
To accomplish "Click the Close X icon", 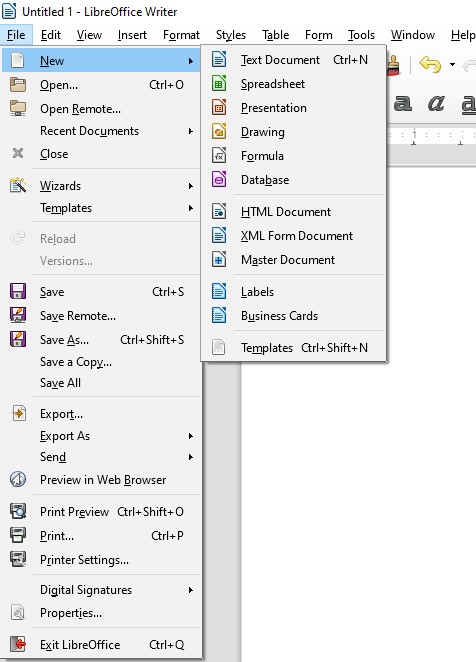I will (18, 153).
